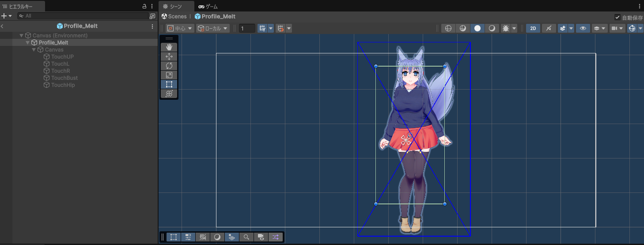Click the Scenes breadcrumb icon
This screenshot has width=644, height=245.
pyautogui.click(x=164, y=16)
